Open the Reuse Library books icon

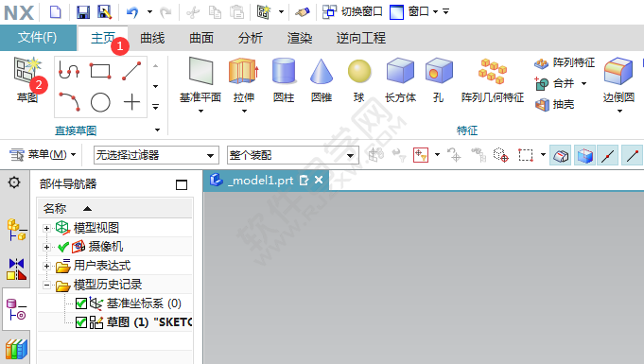pyautogui.click(x=16, y=349)
